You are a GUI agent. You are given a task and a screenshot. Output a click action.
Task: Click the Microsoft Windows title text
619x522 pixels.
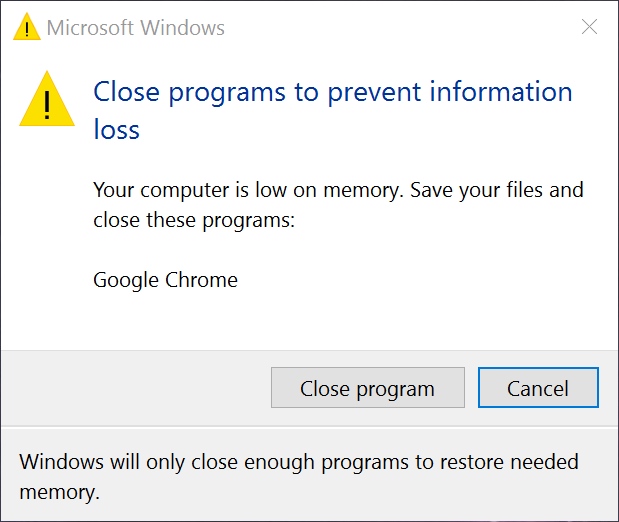click(x=136, y=27)
